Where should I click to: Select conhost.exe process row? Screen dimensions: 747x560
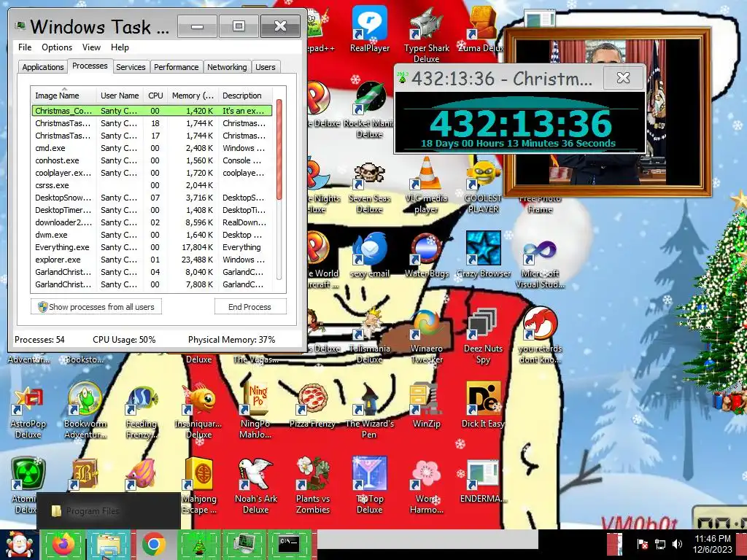pos(152,161)
